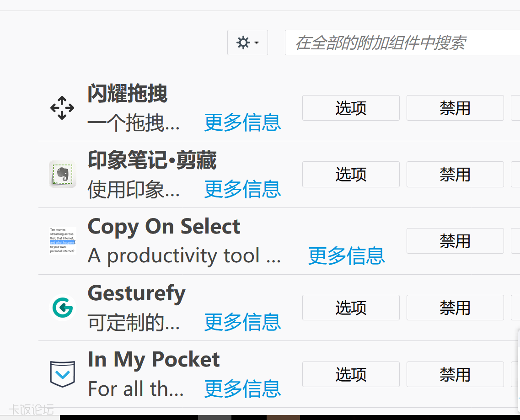The height and width of the screenshot is (420, 520).
Task: Read 更多信息 about Gesturefy
Action: (242, 322)
